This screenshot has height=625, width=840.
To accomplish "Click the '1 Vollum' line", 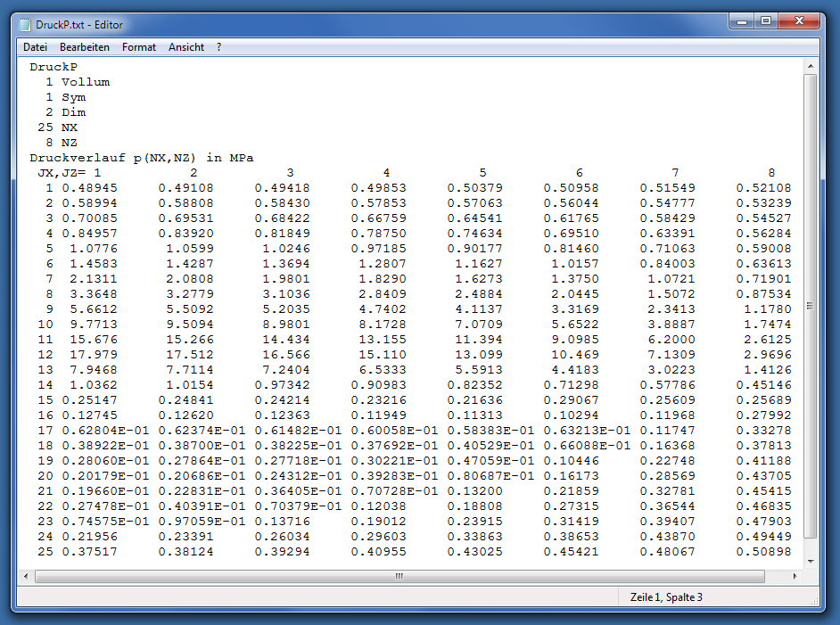I will pyautogui.click(x=78, y=82).
